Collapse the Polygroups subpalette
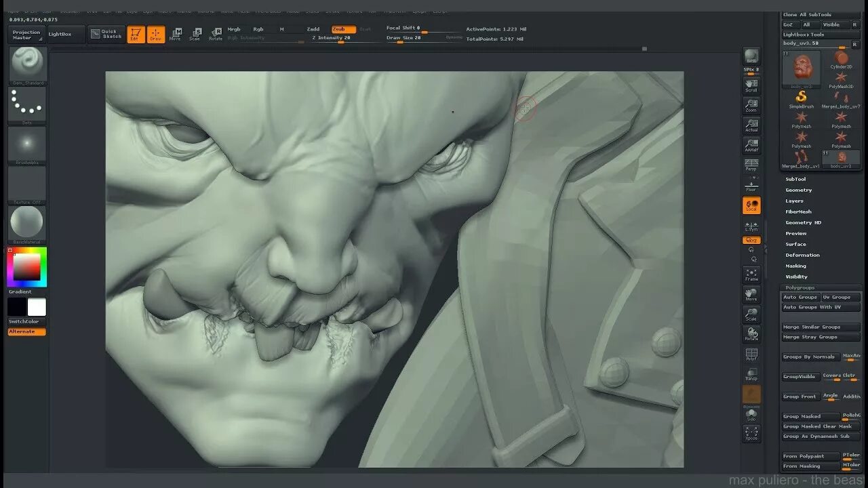868x488 pixels. tap(800, 287)
